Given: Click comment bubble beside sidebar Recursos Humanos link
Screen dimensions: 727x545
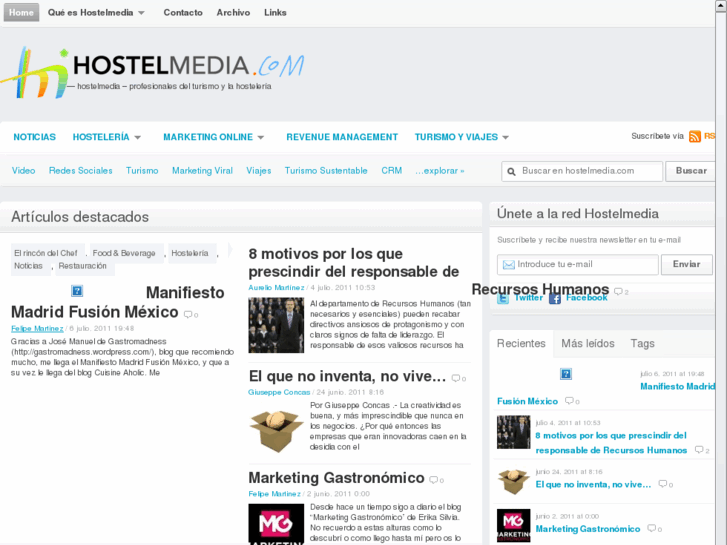Looking at the screenshot, I should point(699,449).
